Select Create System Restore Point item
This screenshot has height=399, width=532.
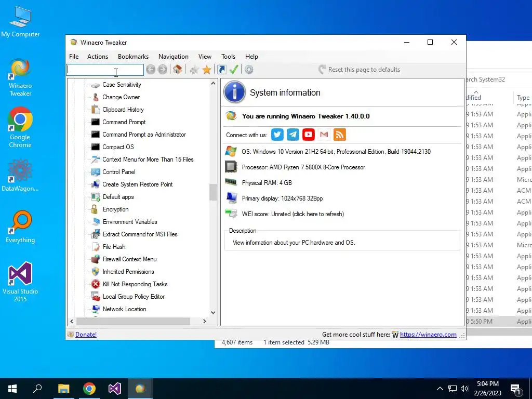pyautogui.click(x=138, y=184)
